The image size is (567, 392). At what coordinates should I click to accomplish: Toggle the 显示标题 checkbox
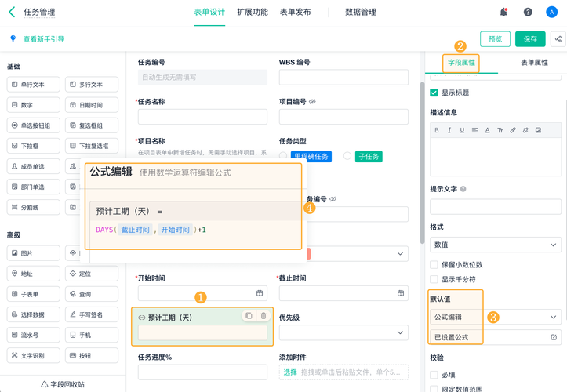pyautogui.click(x=434, y=93)
